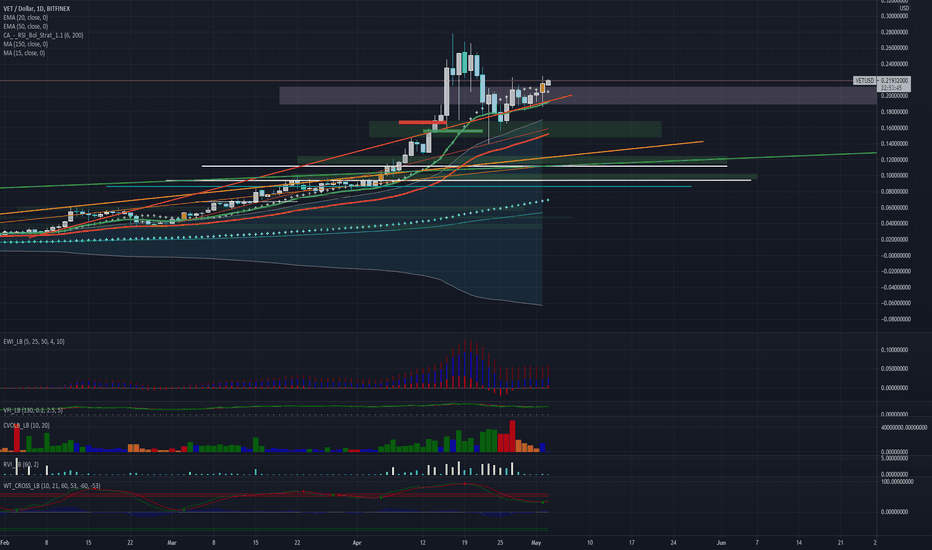
Task: Click the 'VET / Dollar, 1D, BITFINEX' chart title
Action: [x=37, y=9]
